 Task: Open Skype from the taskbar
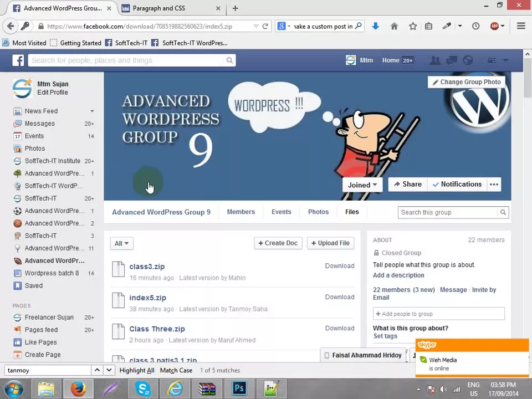tap(143, 389)
